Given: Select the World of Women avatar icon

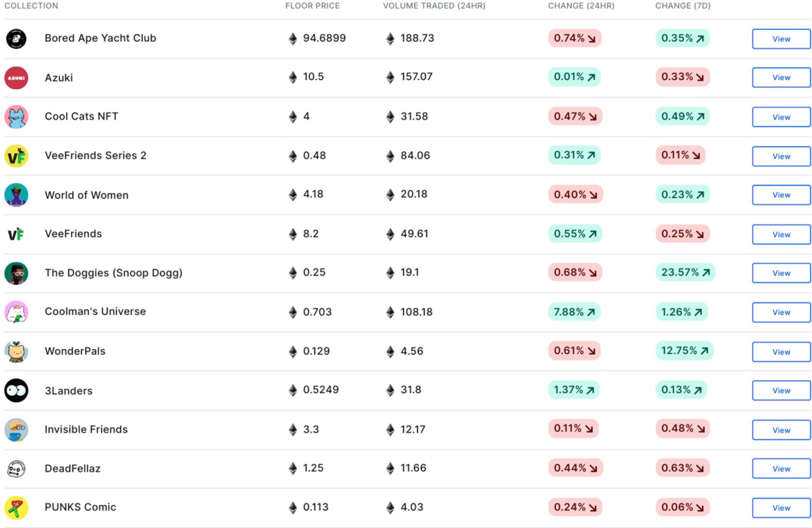Looking at the screenshot, I should point(16,195).
